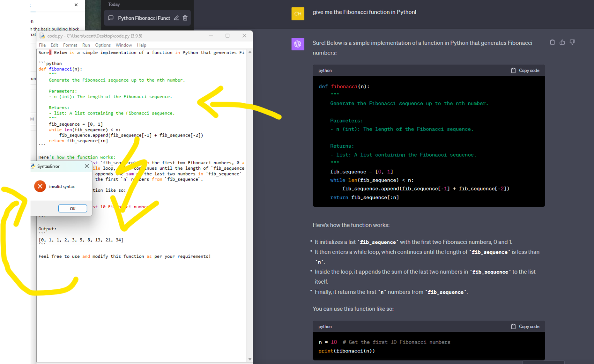Copy the assistant's response using the clipboard icon

point(552,43)
